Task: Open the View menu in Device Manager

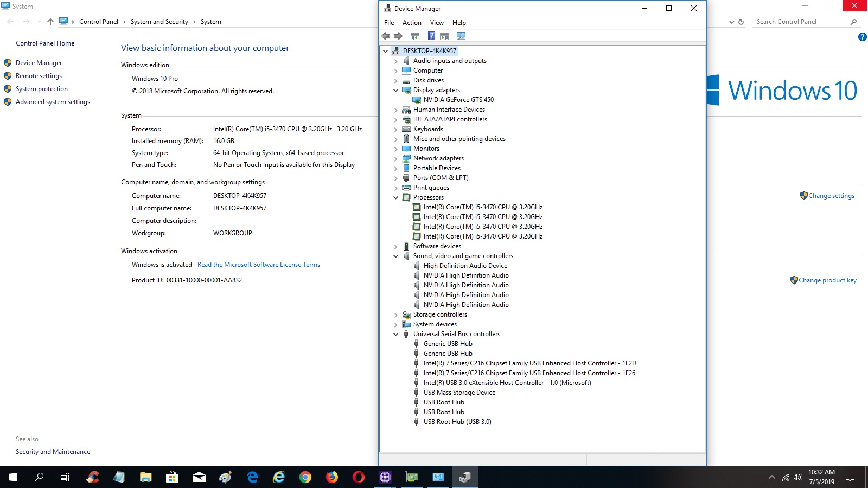Action: 437,23
